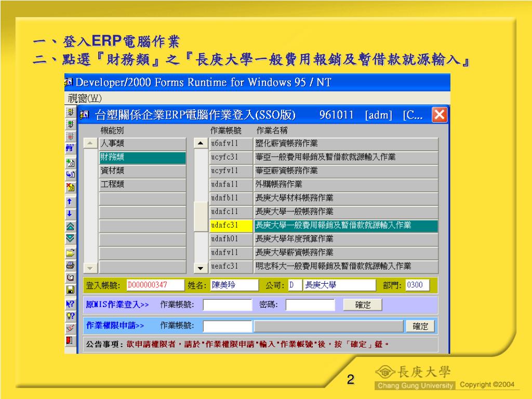Click the 姓名 field showing 陳美玲
532x399 pixels.
(234, 285)
